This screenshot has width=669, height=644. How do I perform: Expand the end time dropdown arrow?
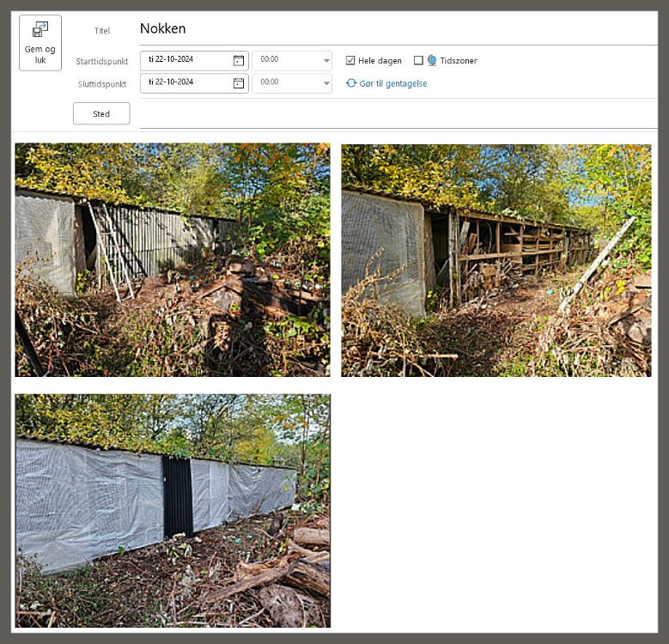click(326, 83)
